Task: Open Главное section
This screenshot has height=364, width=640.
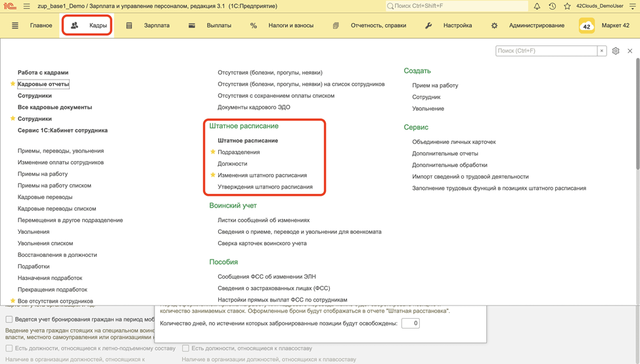Action: pos(41,26)
